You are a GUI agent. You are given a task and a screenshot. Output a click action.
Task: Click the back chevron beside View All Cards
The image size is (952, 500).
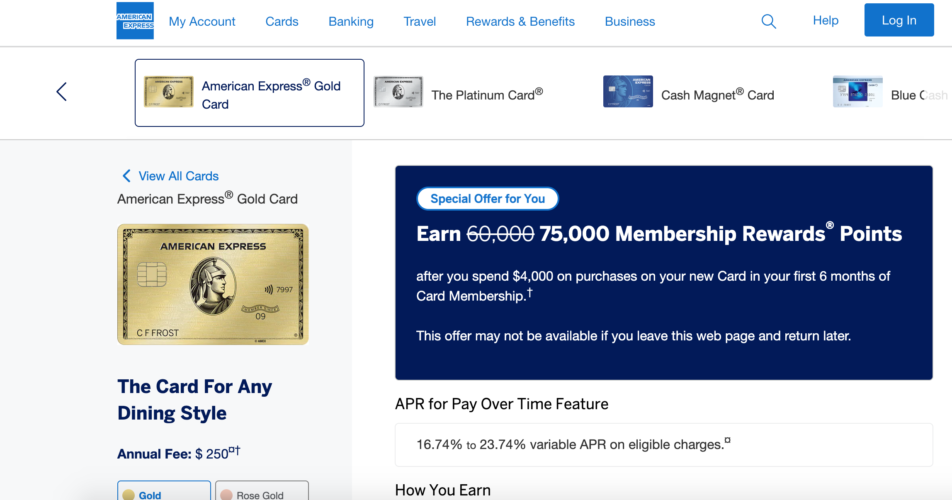click(126, 176)
